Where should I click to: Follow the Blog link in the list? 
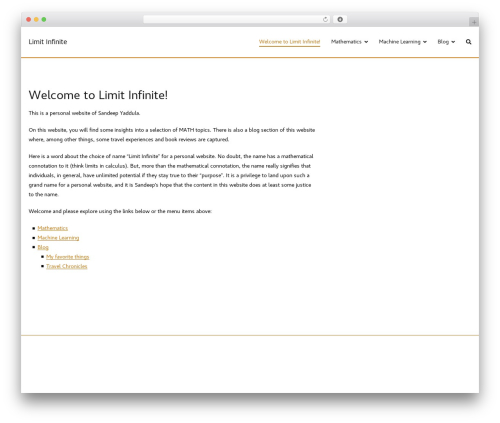[x=43, y=247]
